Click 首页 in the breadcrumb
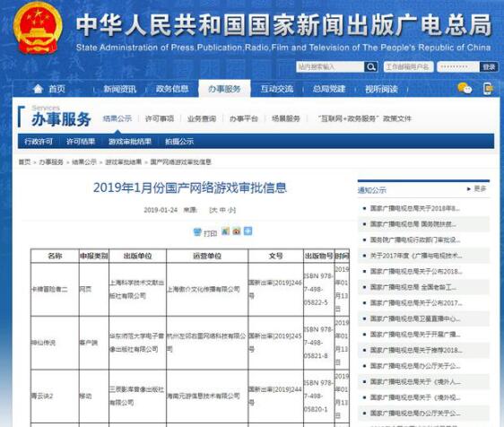 (x=24, y=162)
